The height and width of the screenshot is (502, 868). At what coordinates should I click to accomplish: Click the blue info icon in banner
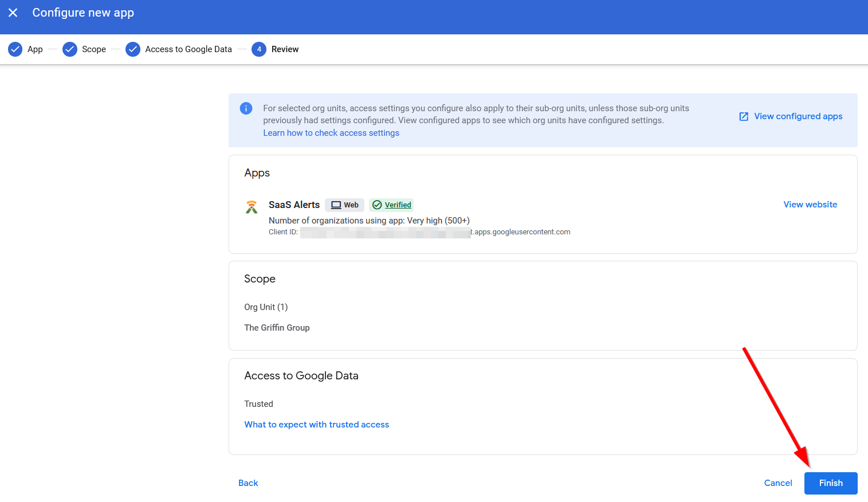(246, 108)
